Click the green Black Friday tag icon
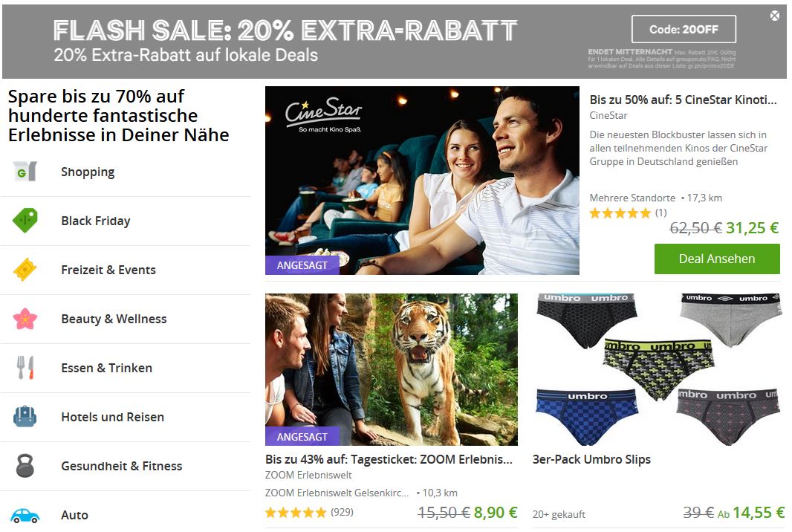The height and width of the screenshot is (532, 792). (25, 220)
